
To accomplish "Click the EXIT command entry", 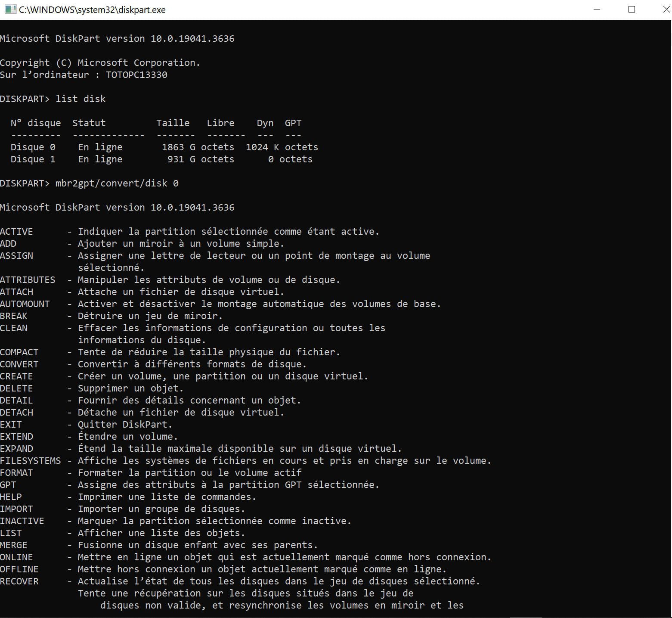I will (x=11, y=425).
